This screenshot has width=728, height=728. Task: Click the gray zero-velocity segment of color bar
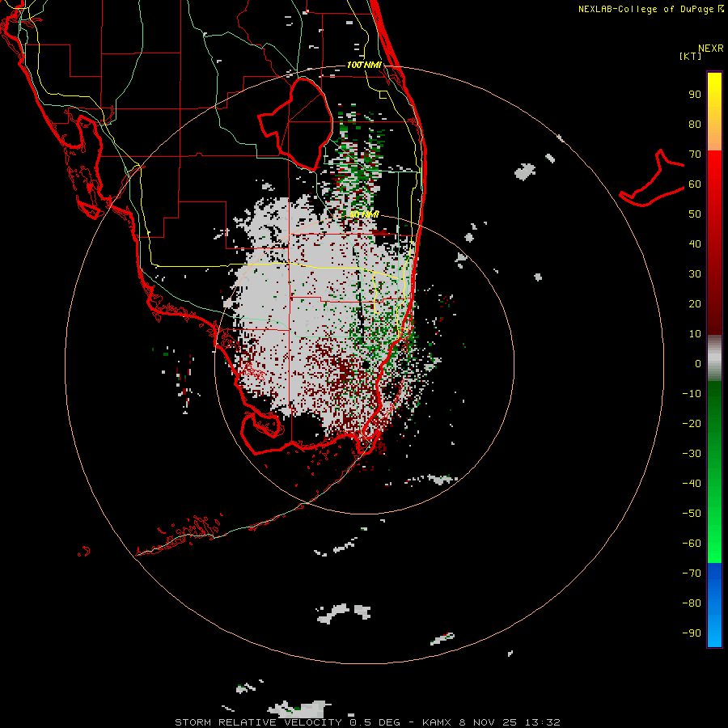[714, 358]
